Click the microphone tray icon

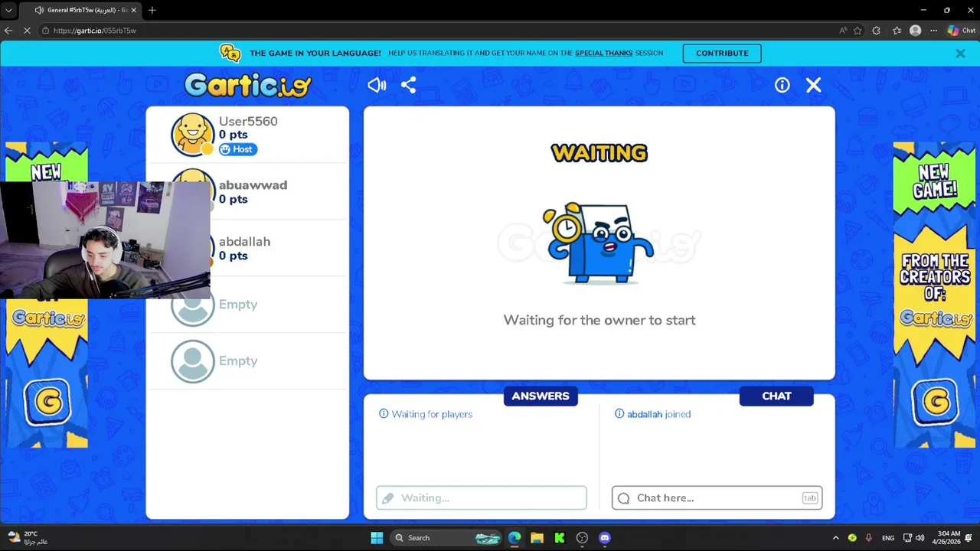coord(870,538)
